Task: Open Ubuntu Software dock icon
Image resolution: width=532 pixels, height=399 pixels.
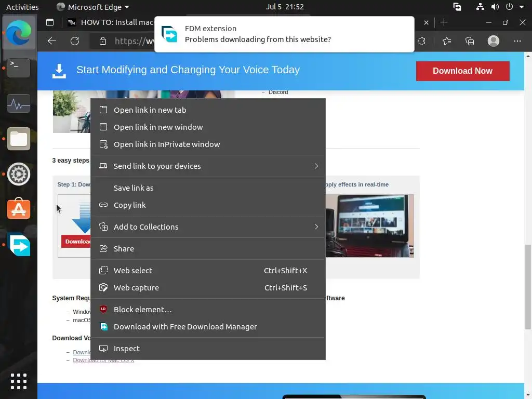Action: (x=19, y=209)
